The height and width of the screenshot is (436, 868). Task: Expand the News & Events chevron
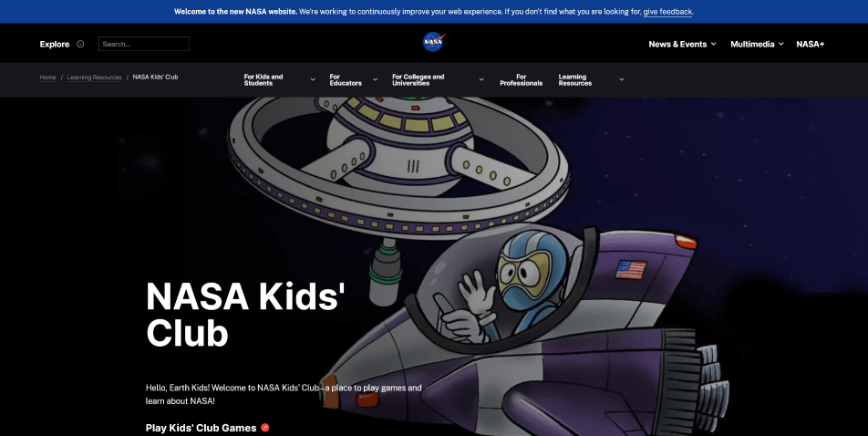714,44
